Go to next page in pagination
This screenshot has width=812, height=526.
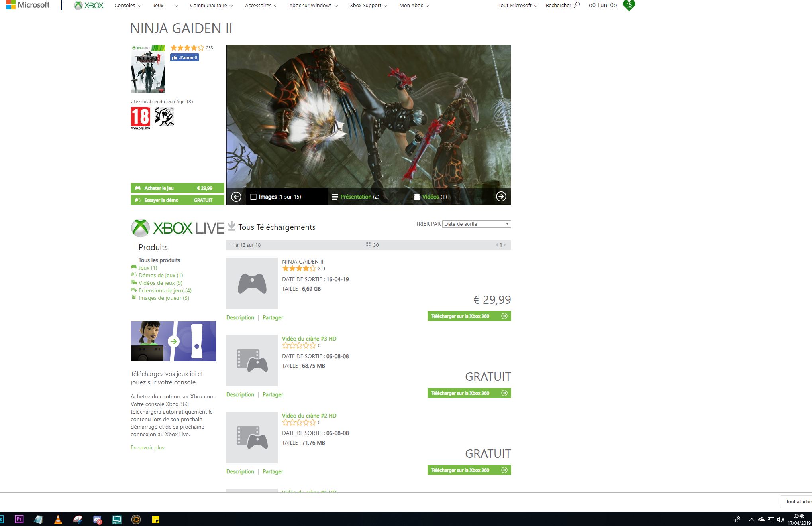504,245
